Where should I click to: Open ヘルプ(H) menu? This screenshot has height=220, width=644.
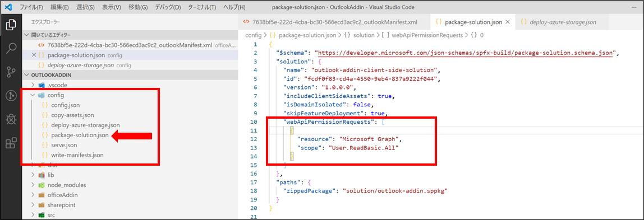pyautogui.click(x=234, y=7)
